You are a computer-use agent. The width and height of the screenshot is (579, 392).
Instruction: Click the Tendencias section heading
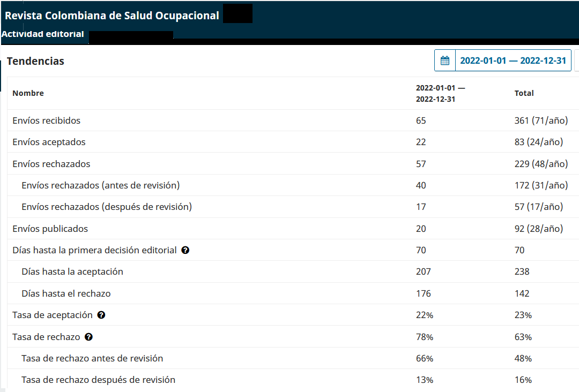click(x=35, y=61)
